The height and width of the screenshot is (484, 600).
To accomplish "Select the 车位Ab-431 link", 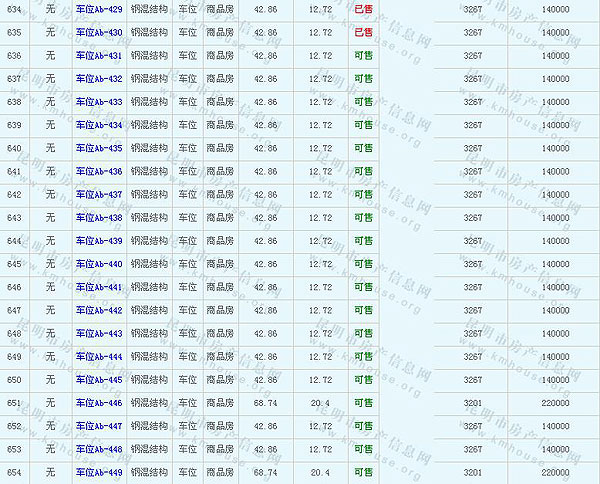I will (99, 55).
